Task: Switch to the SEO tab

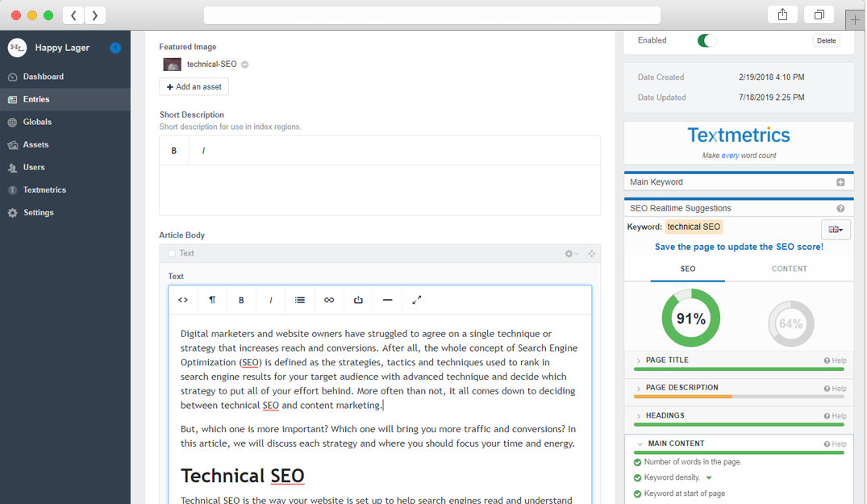Action: point(688,269)
